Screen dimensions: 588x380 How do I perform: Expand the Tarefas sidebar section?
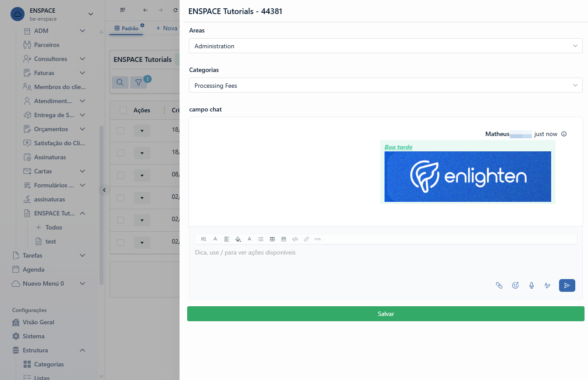[82, 255]
